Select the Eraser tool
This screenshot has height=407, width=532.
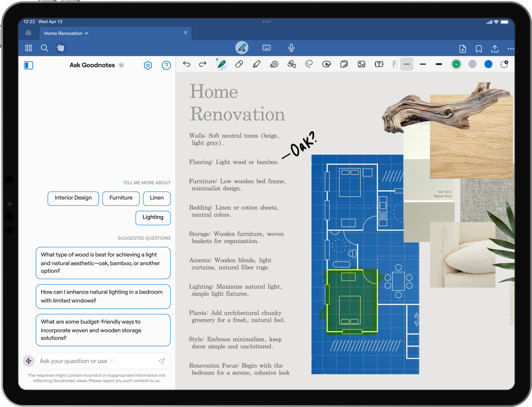pyautogui.click(x=239, y=64)
